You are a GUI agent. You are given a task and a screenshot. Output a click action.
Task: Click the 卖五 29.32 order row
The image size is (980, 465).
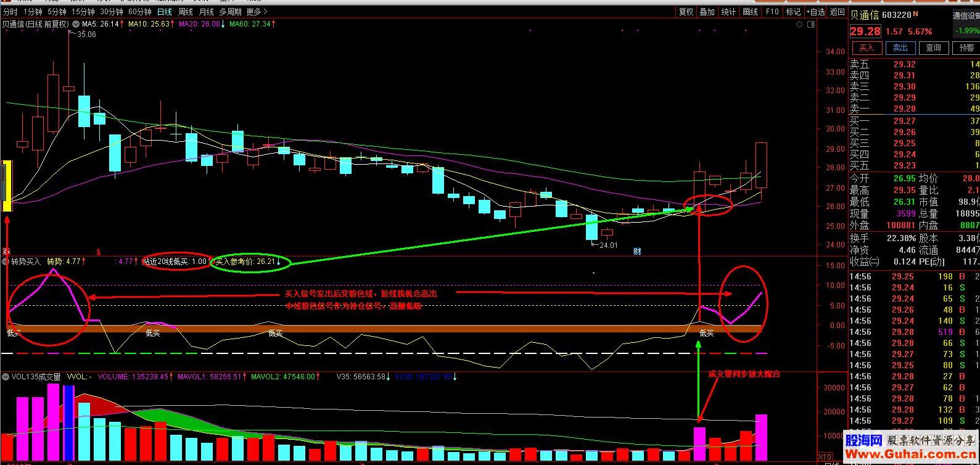tap(915, 64)
